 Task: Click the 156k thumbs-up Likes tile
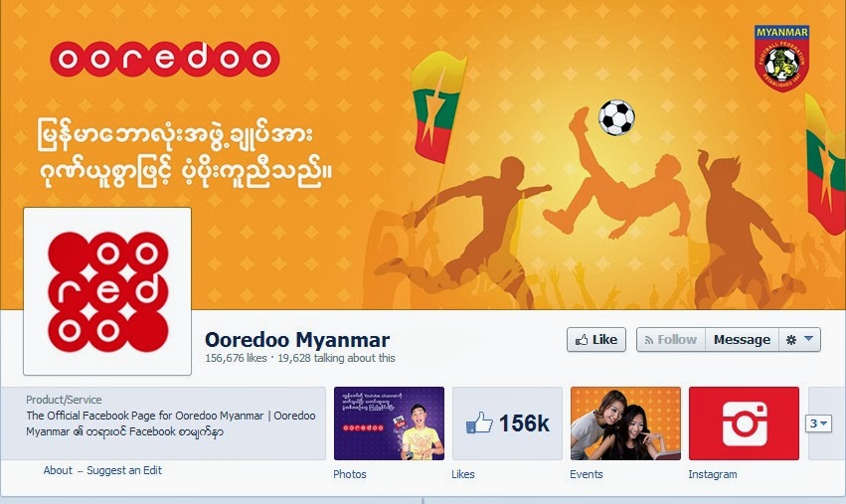tap(507, 423)
